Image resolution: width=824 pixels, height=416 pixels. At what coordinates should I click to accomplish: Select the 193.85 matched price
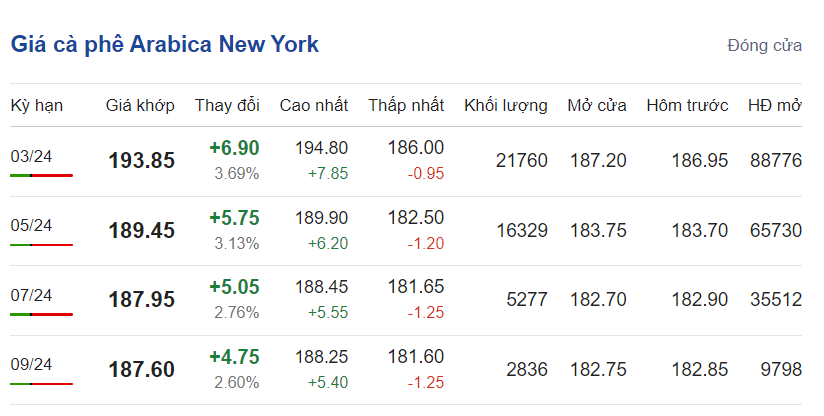[141, 161]
